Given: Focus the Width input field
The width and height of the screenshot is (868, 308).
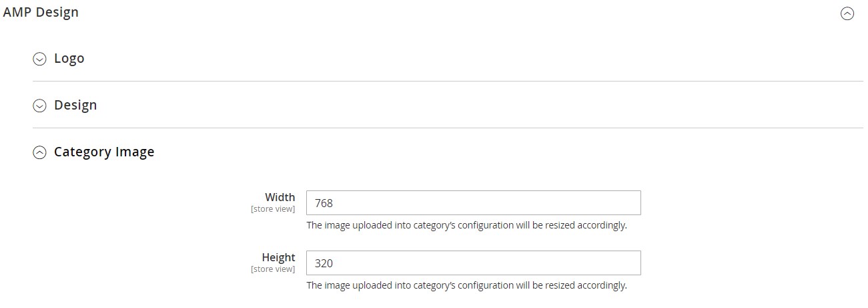Looking at the screenshot, I should 473,203.
